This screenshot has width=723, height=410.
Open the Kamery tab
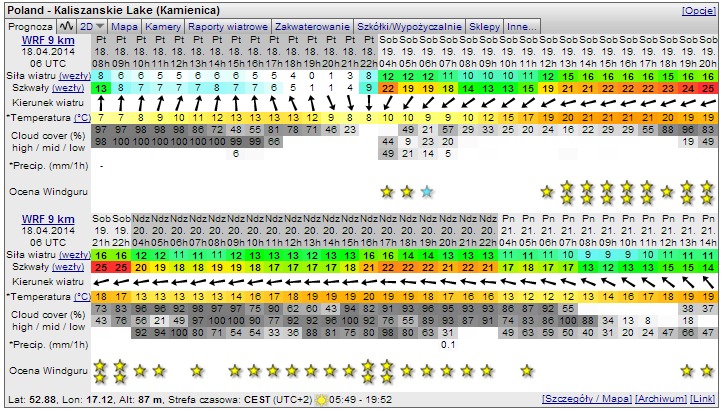pos(163,27)
